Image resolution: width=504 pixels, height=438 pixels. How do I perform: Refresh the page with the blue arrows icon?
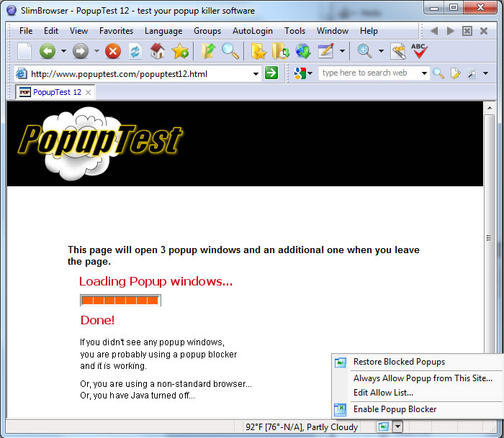pos(135,51)
